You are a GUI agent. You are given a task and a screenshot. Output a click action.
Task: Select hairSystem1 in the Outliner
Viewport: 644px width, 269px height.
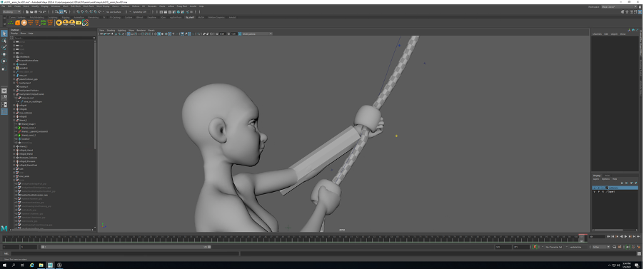tap(25, 83)
